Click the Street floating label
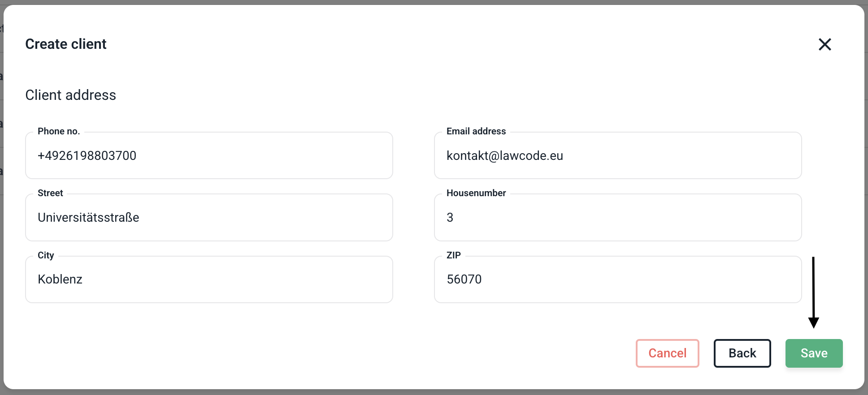The height and width of the screenshot is (395, 868). pyautogui.click(x=50, y=193)
